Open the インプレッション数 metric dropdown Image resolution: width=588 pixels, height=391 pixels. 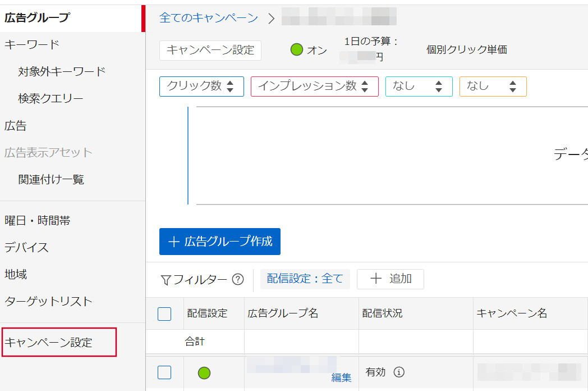314,86
